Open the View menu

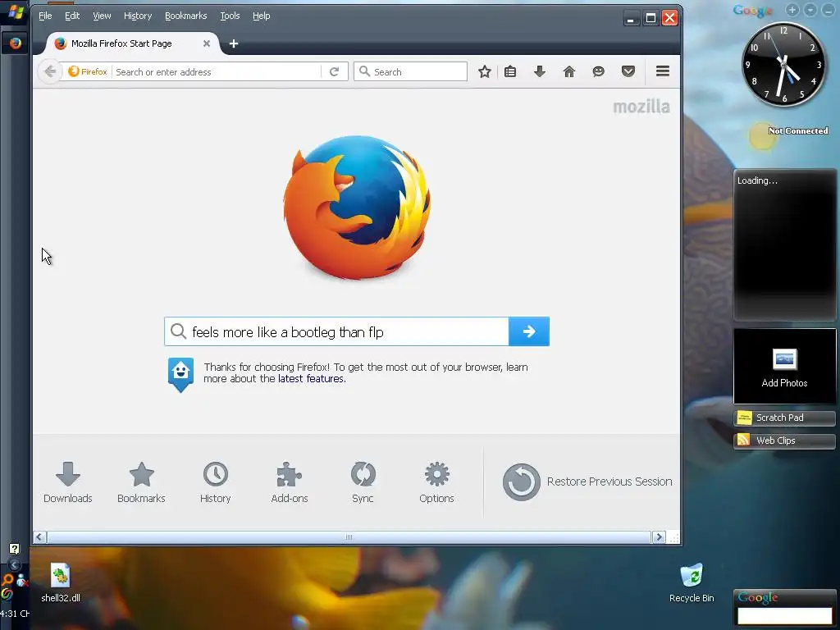tap(102, 16)
